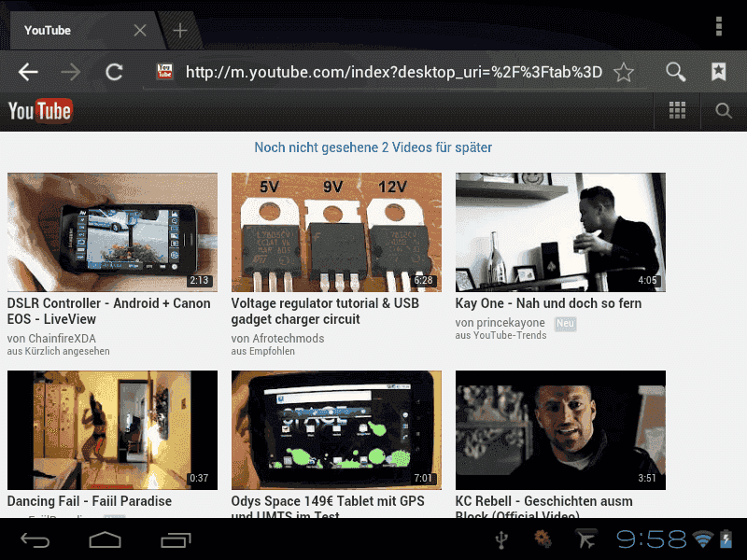Click the 'Neu' badge next to princekayone
This screenshot has width=747, height=560.
[x=565, y=324]
